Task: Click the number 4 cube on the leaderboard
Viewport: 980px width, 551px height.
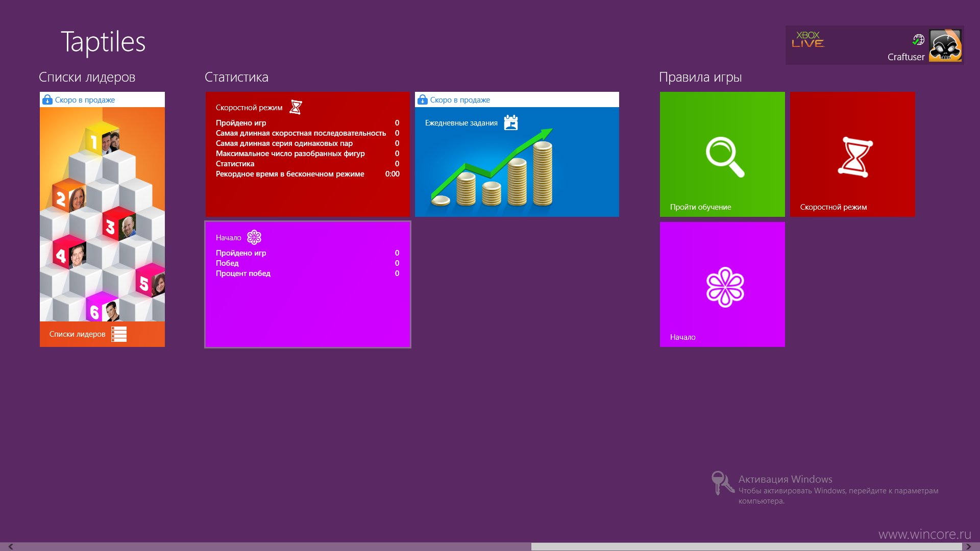Action: pos(69,252)
